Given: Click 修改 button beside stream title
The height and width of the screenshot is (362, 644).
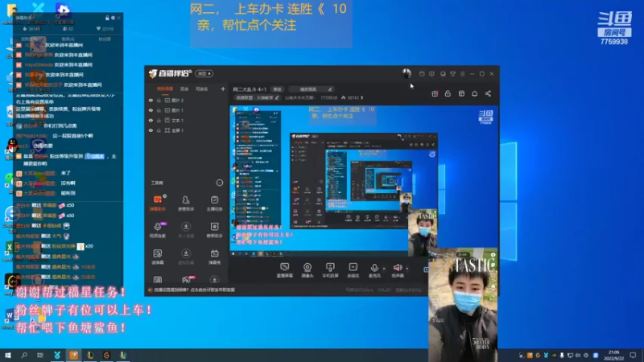Looking at the screenshot, I should click(278, 89).
